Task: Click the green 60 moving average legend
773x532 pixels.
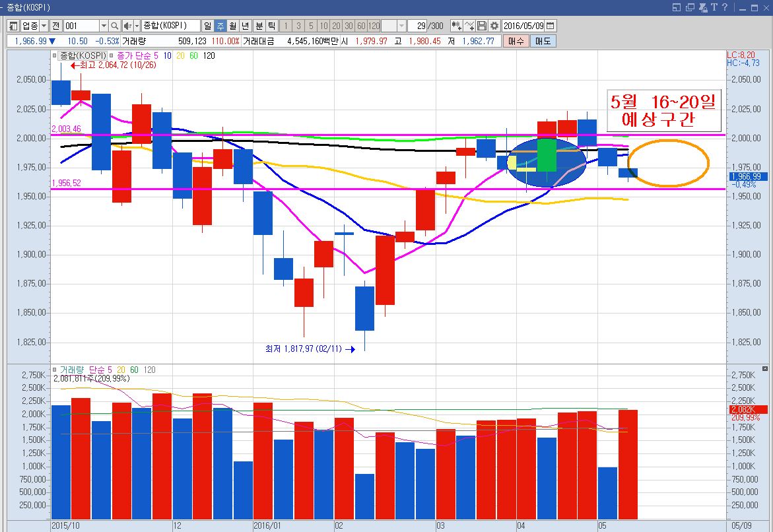Action: (x=193, y=55)
